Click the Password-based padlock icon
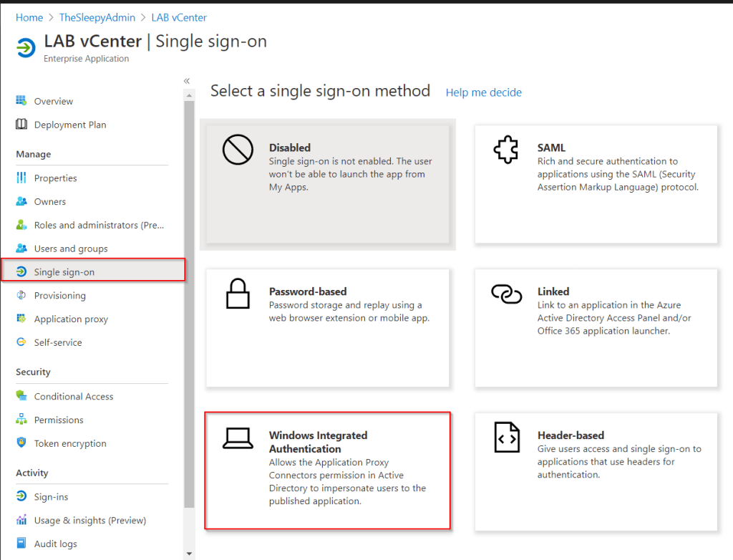Image resolution: width=733 pixels, height=560 pixels. click(237, 294)
